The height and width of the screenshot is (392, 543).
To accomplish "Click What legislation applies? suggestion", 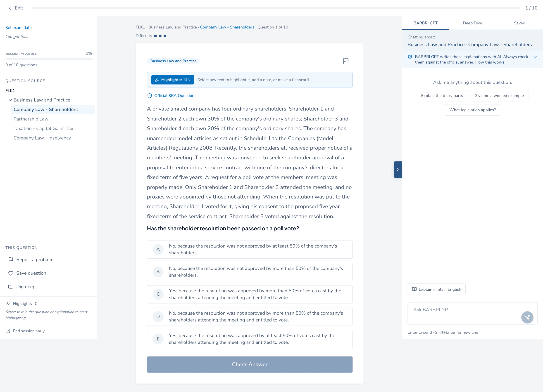I will click(472, 110).
